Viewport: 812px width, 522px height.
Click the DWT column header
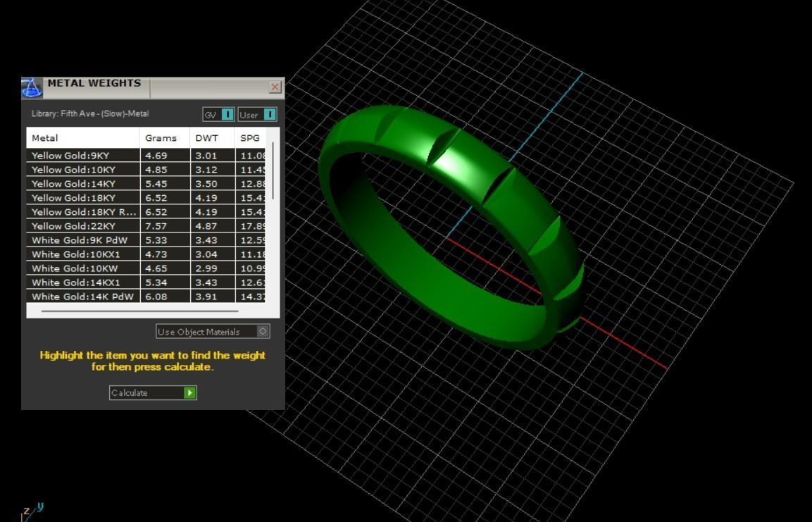point(212,138)
